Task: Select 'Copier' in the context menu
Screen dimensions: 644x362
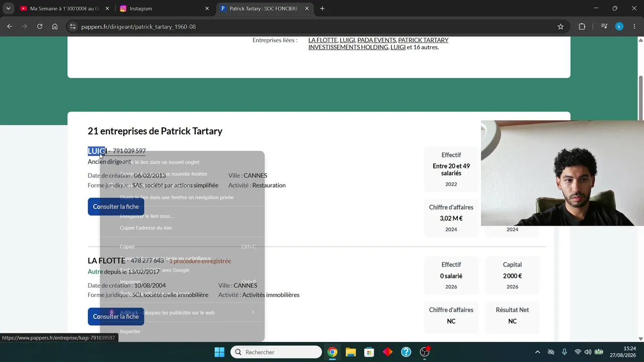Action: pyautogui.click(x=182, y=246)
